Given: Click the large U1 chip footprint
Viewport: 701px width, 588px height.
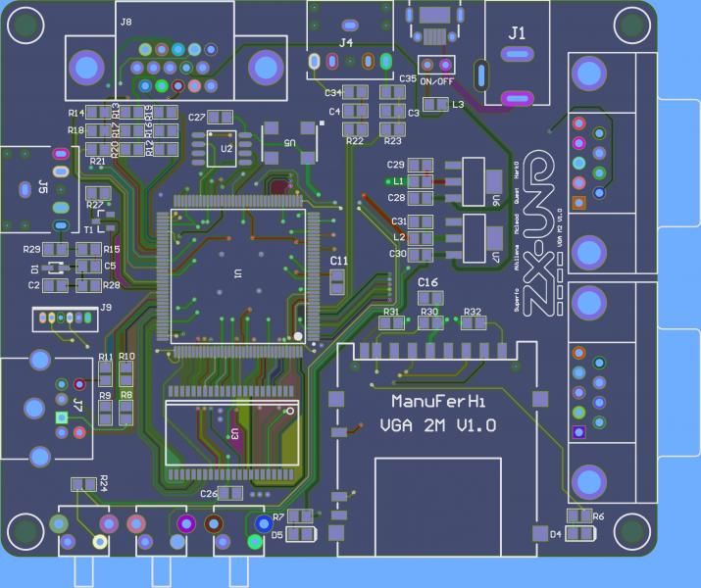Looking at the screenshot, I should tap(237, 273).
